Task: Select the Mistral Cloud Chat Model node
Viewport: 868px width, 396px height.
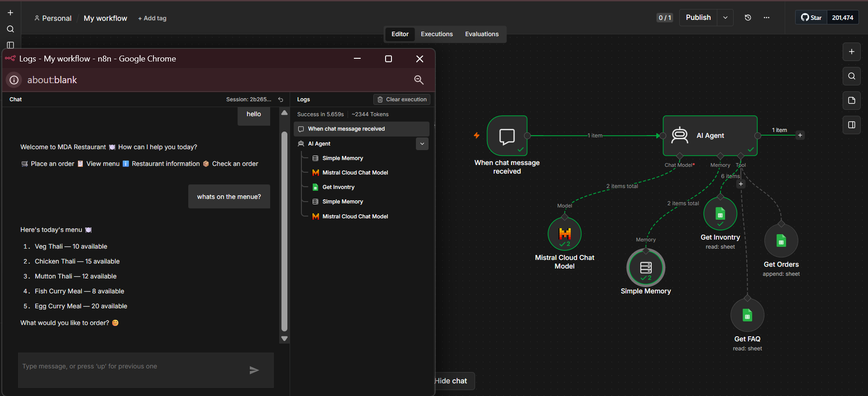Action: pyautogui.click(x=564, y=234)
